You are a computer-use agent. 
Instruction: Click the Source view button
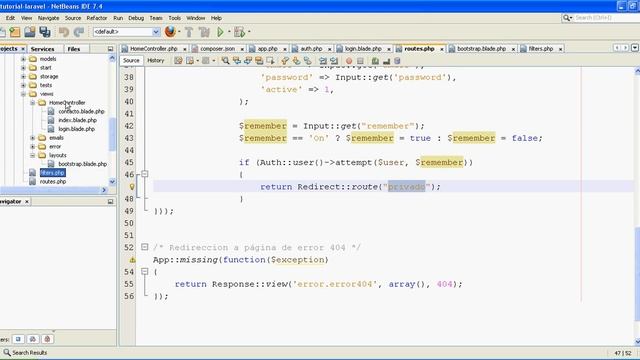coord(131,60)
